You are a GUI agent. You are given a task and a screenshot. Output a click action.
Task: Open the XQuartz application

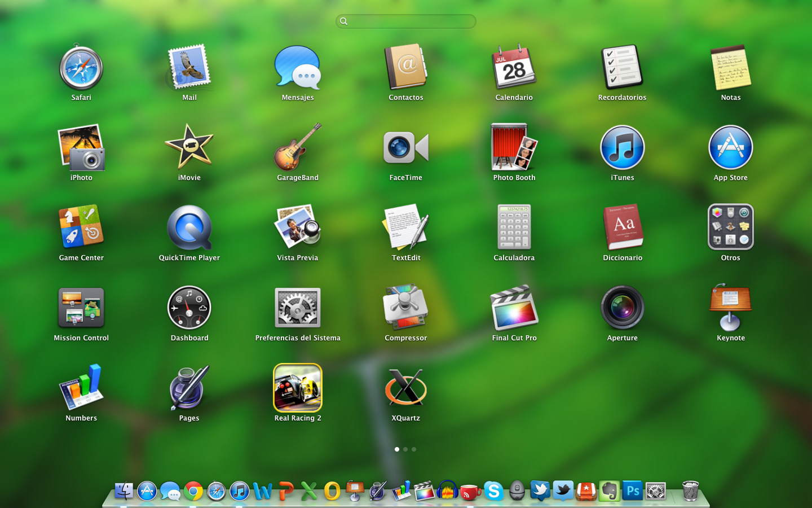tap(405, 388)
